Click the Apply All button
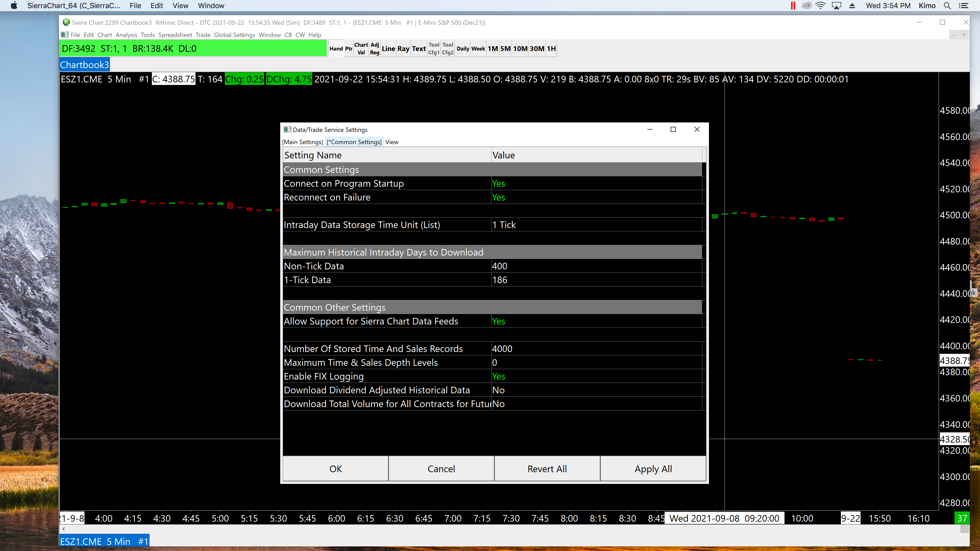Image resolution: width=980 pixels, height=551 pixels. [653, 469]
